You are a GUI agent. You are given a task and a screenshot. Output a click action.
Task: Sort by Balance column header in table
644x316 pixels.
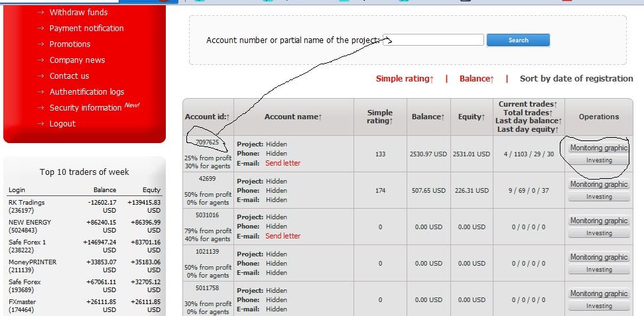pyautogui.click(x=428, y=117)
